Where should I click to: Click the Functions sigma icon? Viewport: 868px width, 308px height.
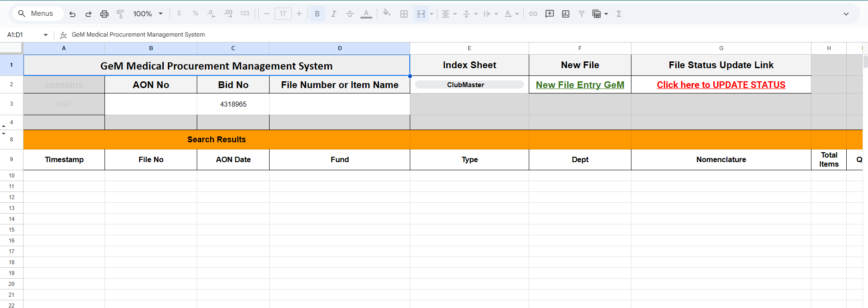point(619,14)
